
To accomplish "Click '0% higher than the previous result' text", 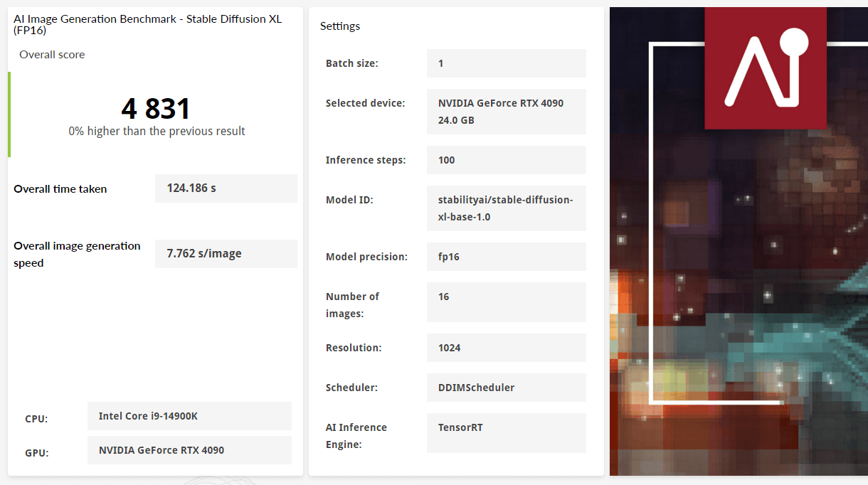I will click(157, 132).
